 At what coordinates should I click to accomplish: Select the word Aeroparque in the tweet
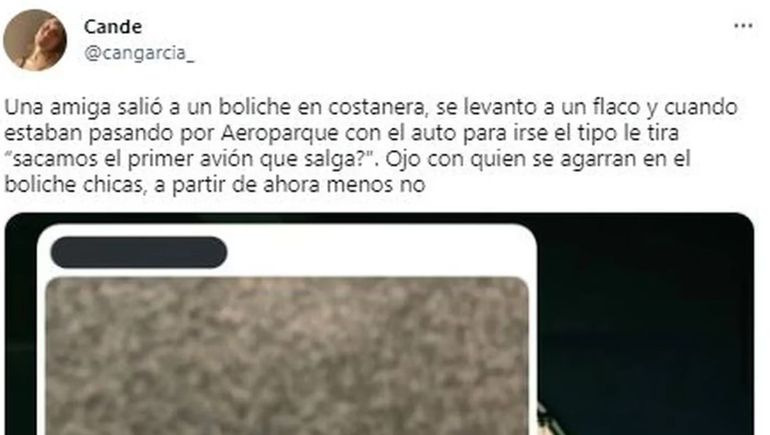279,134
